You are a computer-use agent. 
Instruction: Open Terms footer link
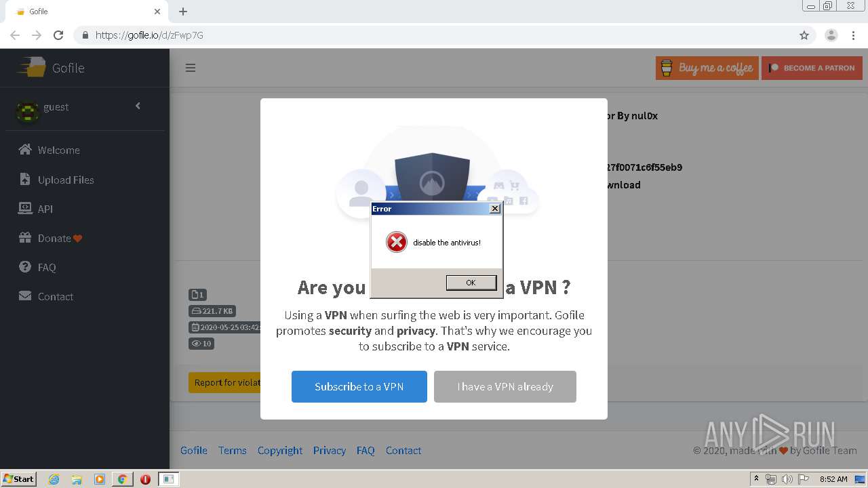(233, 450)
